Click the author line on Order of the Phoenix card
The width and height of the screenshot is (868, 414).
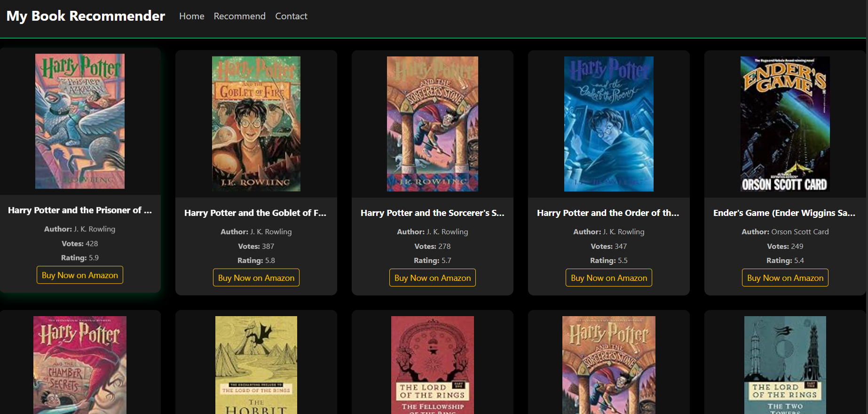(x=609, y=231)
